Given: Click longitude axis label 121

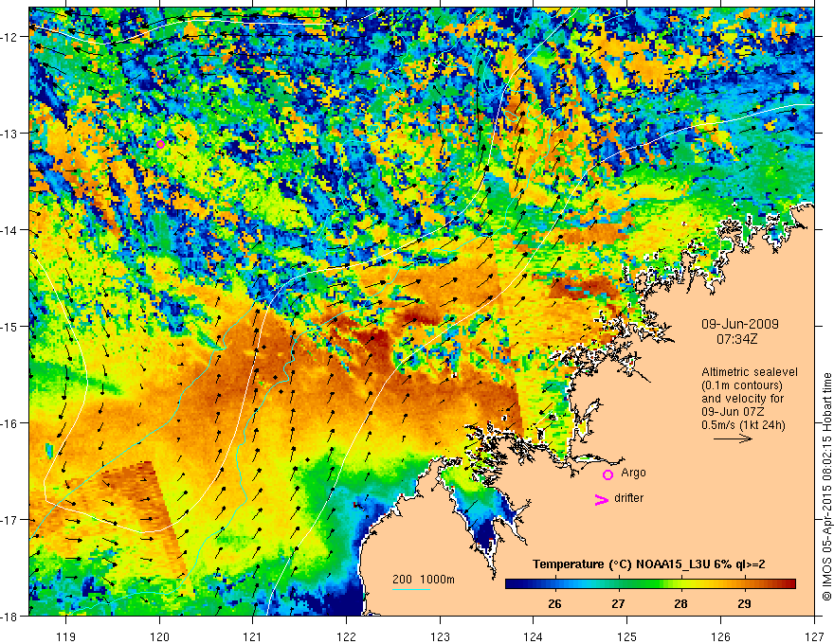Looking at the screenshot, I should point(252,636).
